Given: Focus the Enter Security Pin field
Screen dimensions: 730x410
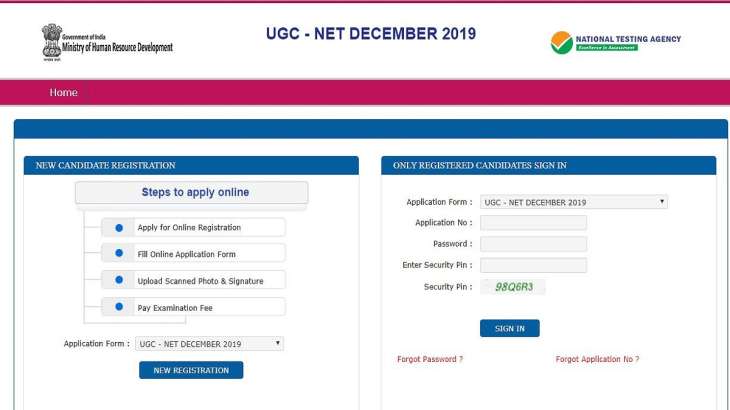Looking at the screenshot, I should (534, 265).
